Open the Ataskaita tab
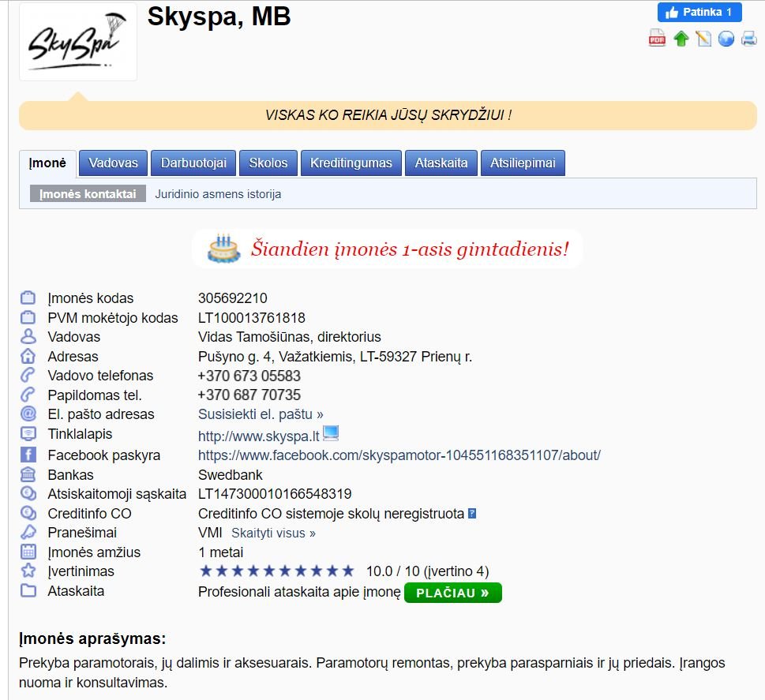The height and width of the screenshot is (700, 765). (441, 163)
